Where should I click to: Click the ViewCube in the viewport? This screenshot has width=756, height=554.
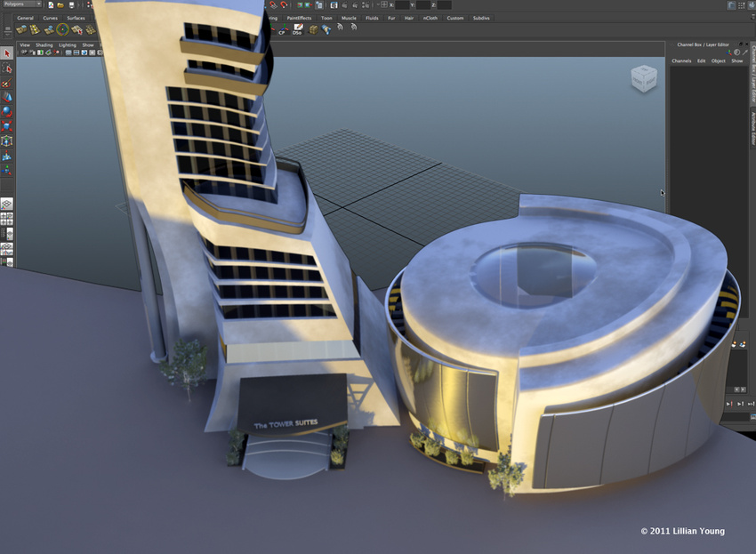[644, 78]
